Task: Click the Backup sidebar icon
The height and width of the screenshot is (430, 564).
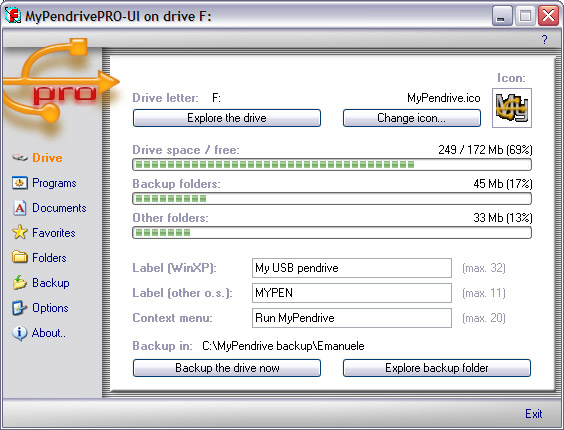Action: [19, 282]
